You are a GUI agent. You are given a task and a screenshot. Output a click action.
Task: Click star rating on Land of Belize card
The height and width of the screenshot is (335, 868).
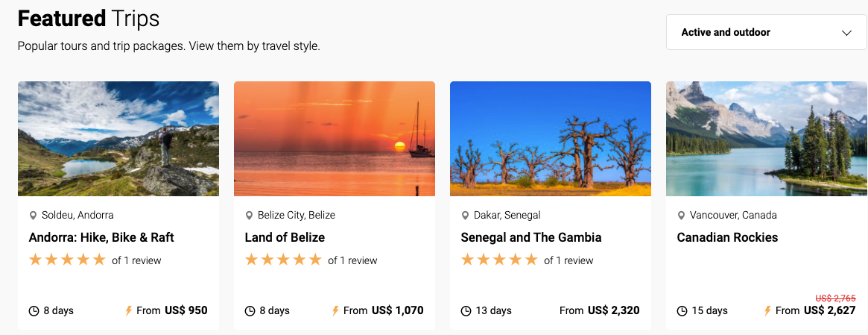point(283,260)
